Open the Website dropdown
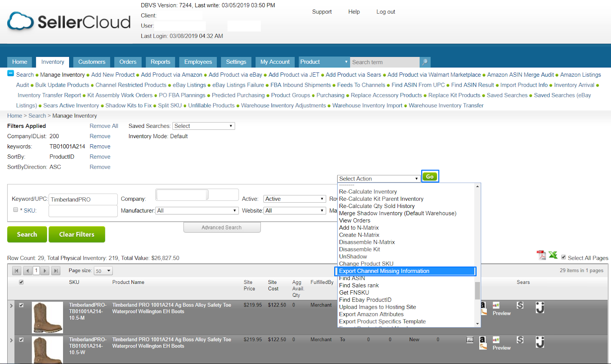Image resolution: width=611 pixels, height=364 pixels. click(294, 211)
